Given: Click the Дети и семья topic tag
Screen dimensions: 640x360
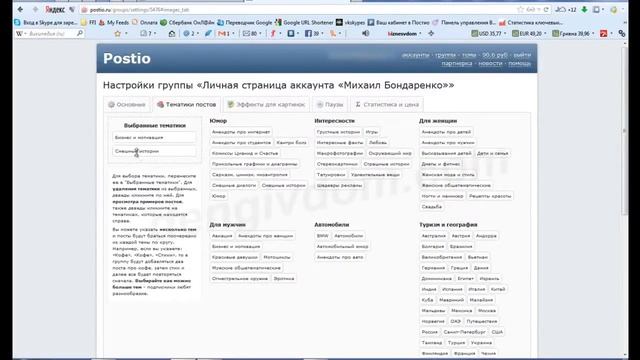Looking at the screenshot, I should point(492,153).
